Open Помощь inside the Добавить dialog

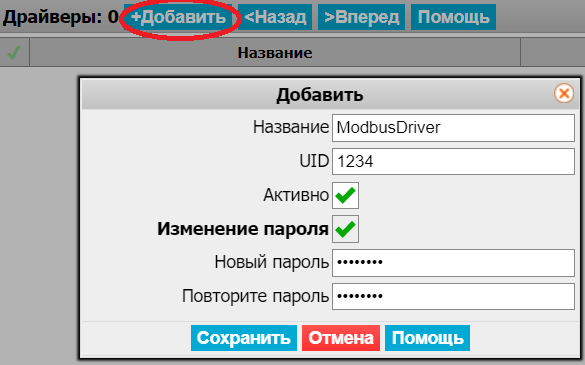(428, 338)
